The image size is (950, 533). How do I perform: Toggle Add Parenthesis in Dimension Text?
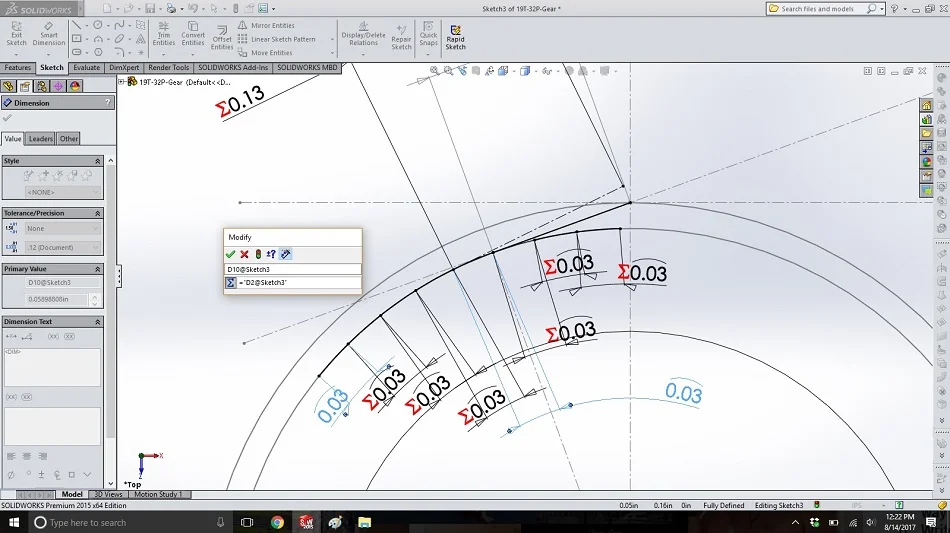coord(53,336)
